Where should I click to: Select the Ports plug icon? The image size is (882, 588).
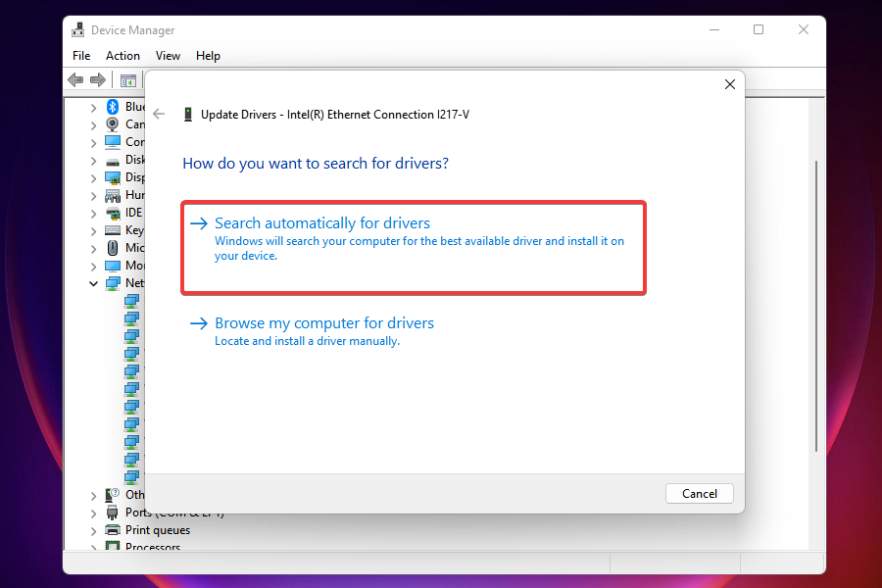pos(113,513)
